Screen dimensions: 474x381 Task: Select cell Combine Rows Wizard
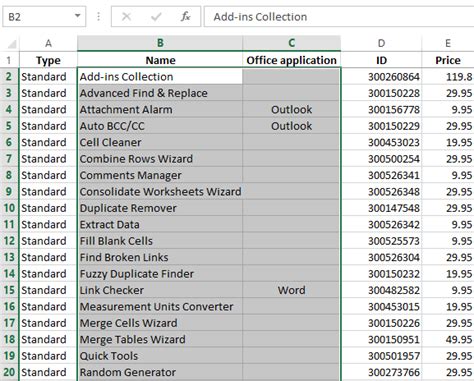point(160,159)
